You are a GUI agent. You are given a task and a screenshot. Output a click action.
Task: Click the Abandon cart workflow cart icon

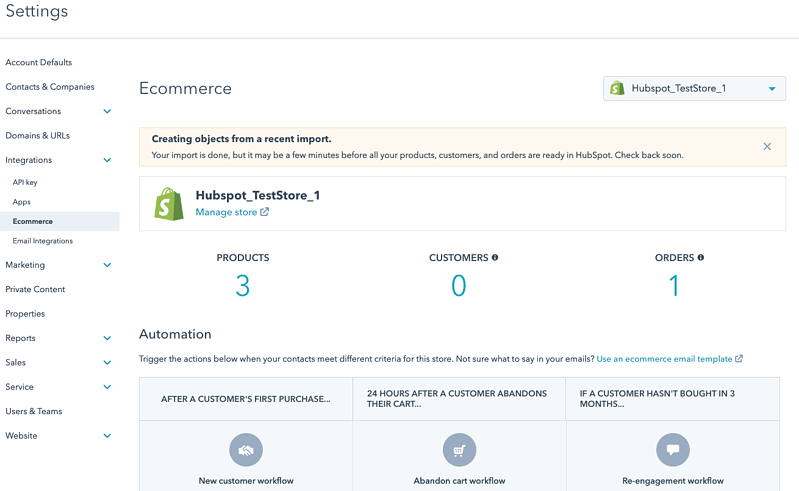point(459,450)
